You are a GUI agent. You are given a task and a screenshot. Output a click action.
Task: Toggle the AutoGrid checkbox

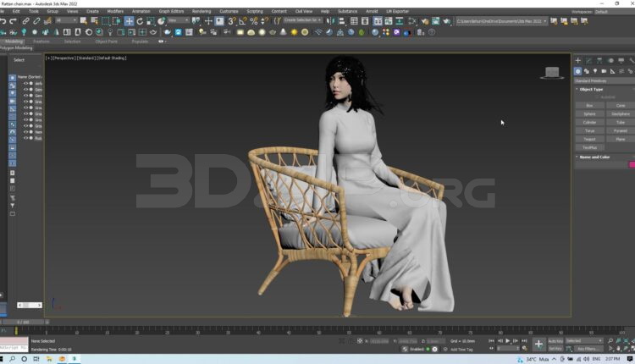605,97
